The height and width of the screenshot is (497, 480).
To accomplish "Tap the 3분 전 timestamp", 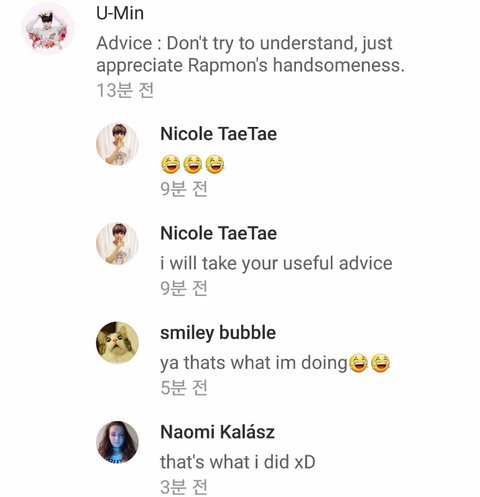I will (x=184, y=487).
